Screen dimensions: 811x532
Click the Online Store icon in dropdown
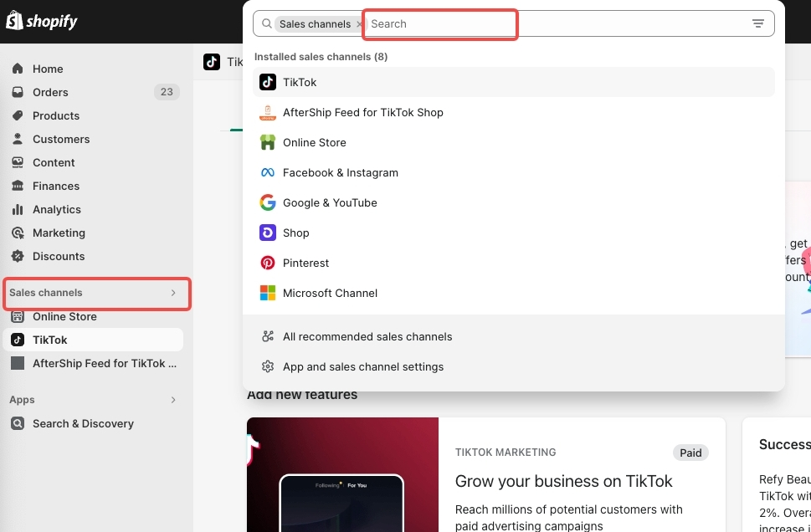tap(268, 142)
